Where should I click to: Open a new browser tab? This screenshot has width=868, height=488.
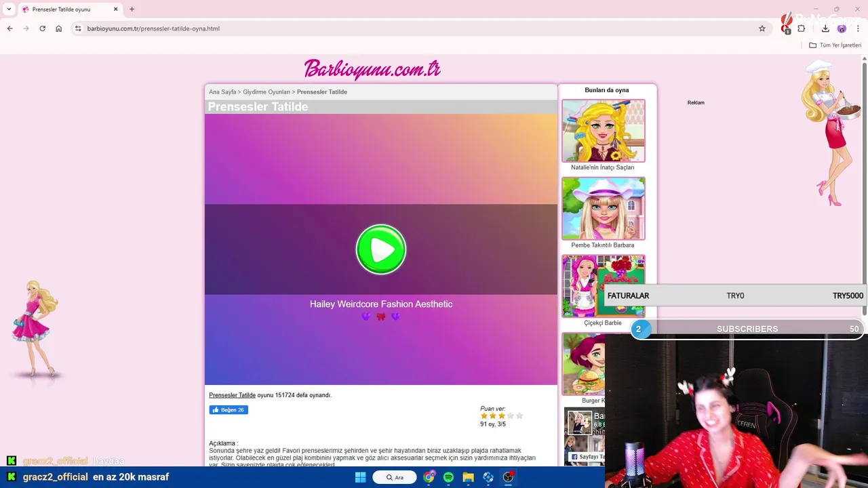tap(132, 9)
